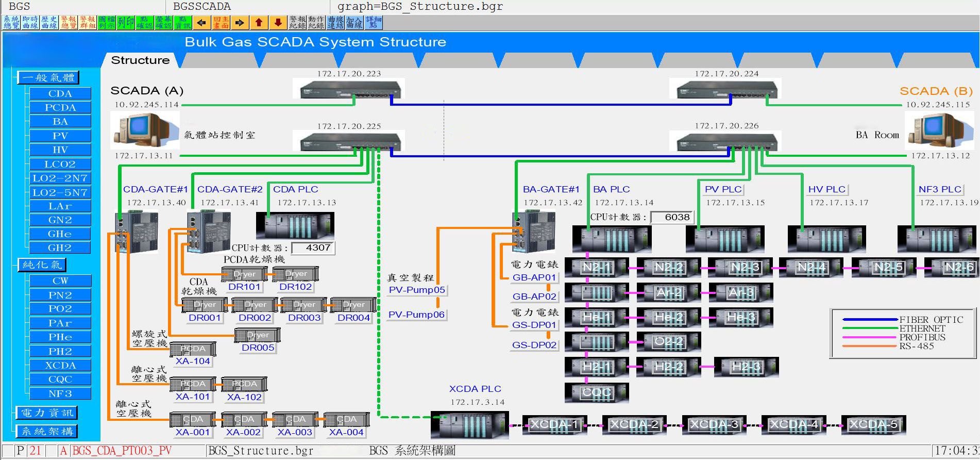The image size is (980, 460).
Task: Open 歷史曲線 history curve toolbar button
Action: [49, 23]
